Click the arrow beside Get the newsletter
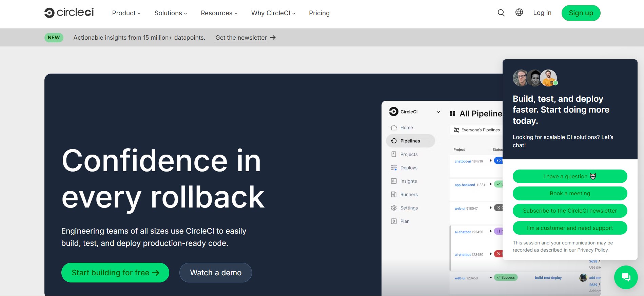The height and width of the screenshot is (296, 644). click(x=273, y=38)
